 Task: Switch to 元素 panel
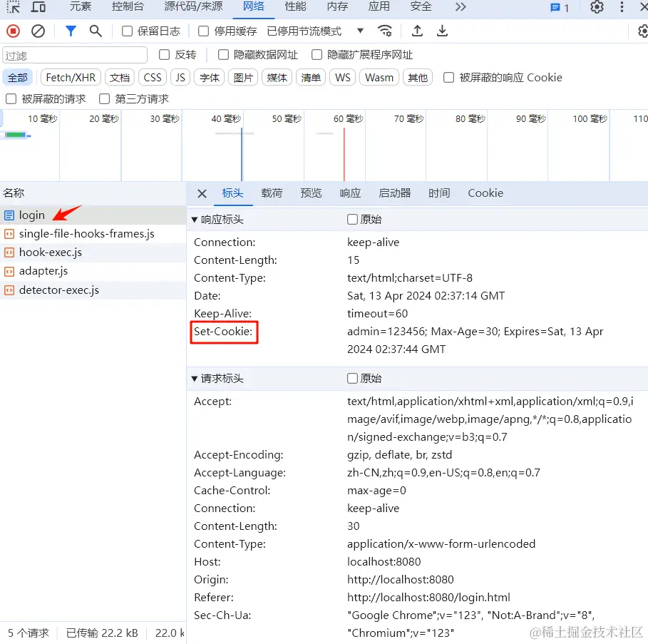coord(80,6)
